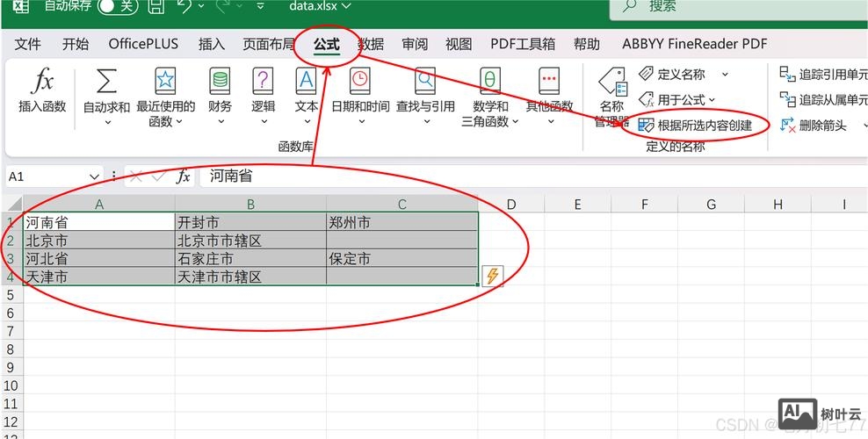The width and height of the screenshot is (868, 439).
Task: Select cell containing 天津市市辖区
Action: point(250,277)
